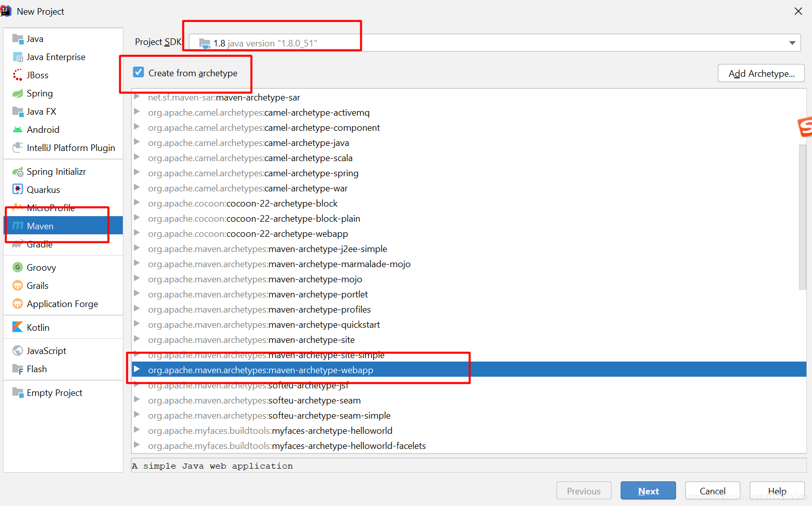This screenshot has height=506, width=812.
Task: Select Spring project type
Action: click(63, 93)
